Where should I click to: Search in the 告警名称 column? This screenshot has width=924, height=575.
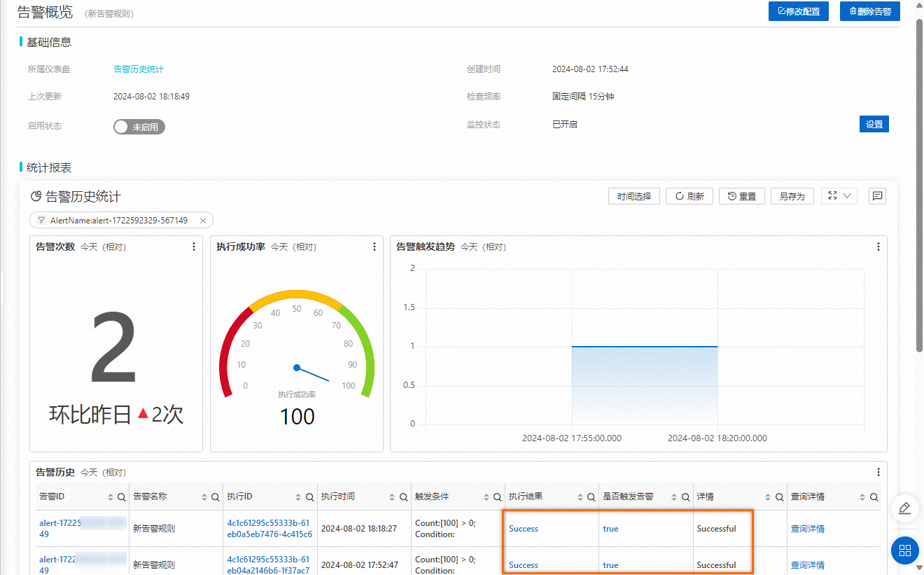[x=216, y=497]
